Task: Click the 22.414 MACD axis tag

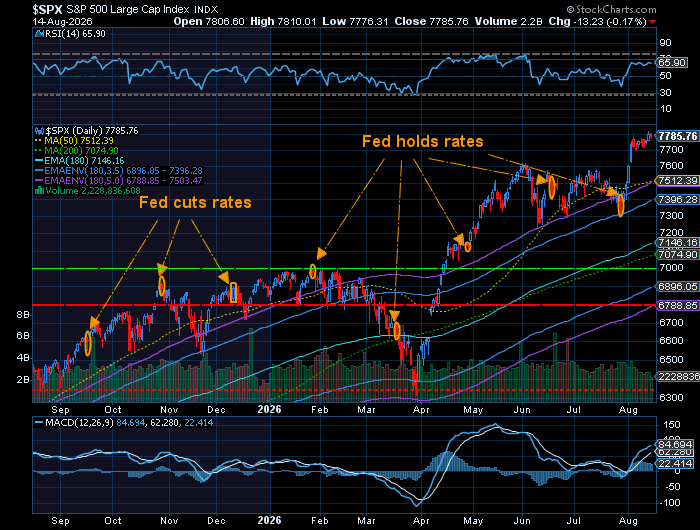Action: (x=675, y=464)
